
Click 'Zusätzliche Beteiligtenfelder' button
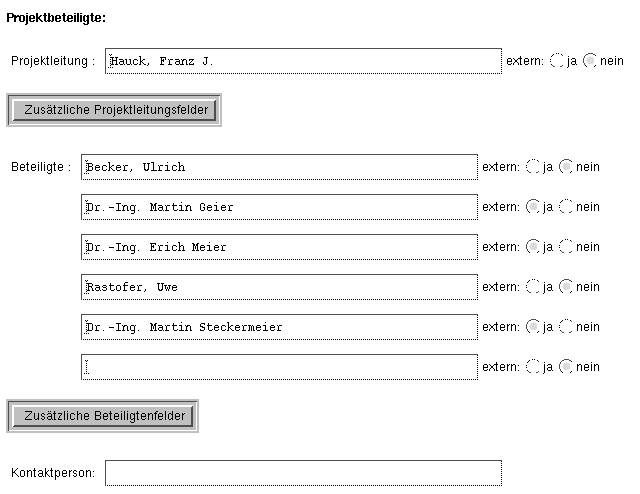(x=102, y=415)
